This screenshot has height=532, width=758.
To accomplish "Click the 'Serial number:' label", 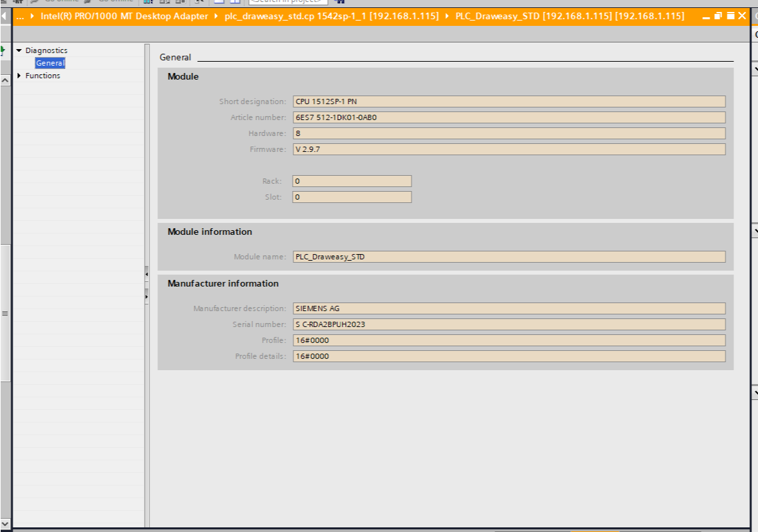I will click(x=259, y=324).
